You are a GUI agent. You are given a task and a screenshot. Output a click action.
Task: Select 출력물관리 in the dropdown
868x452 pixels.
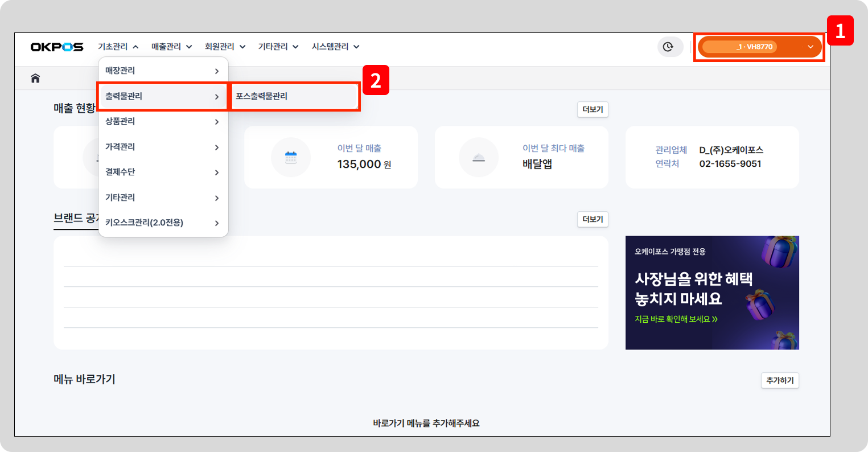[x=163, y=96]
